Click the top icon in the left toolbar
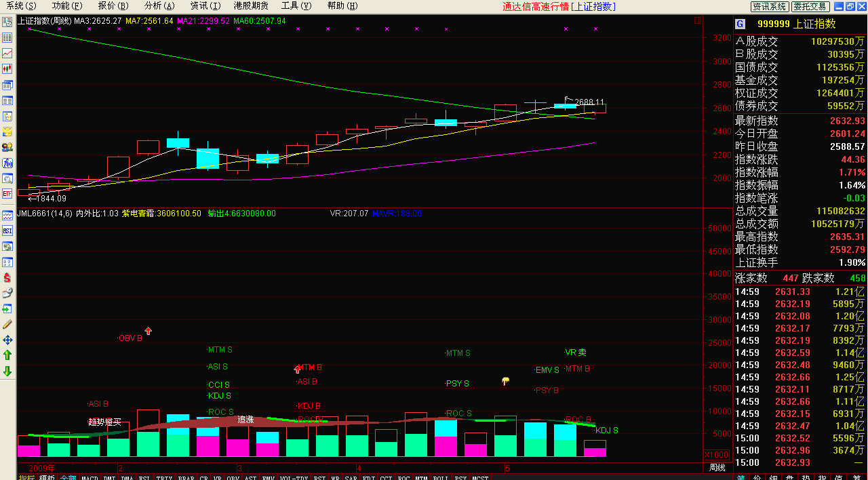 pyautogui.click(x=7, y=22)
